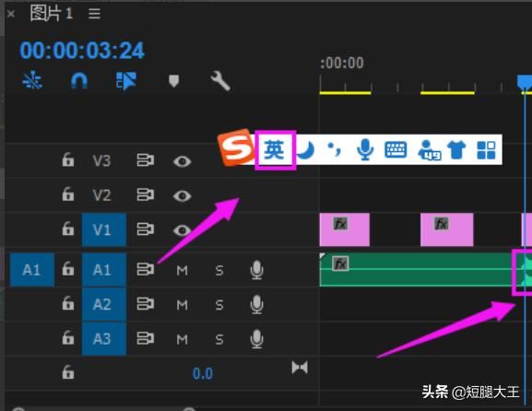The height and width of the screenshot is (411, 532).
Task: Hide track V3 output eye
Action: tap(183, 161)
